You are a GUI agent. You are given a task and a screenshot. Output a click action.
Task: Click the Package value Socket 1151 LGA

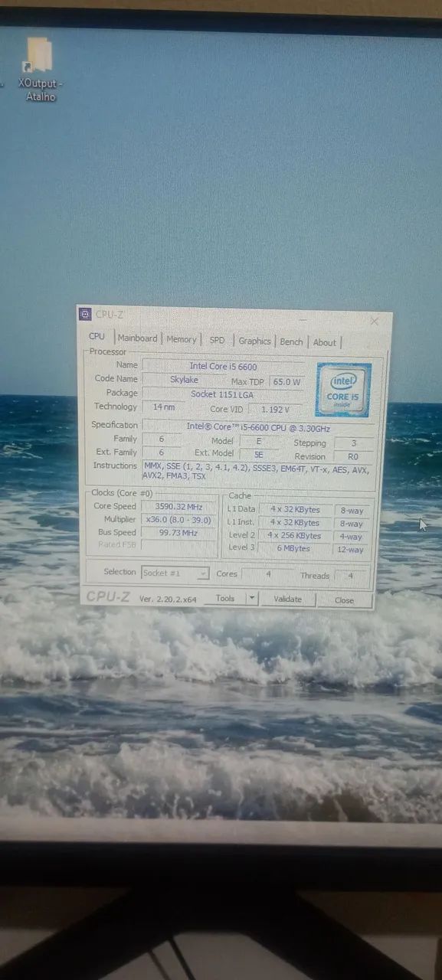(223, 394)
